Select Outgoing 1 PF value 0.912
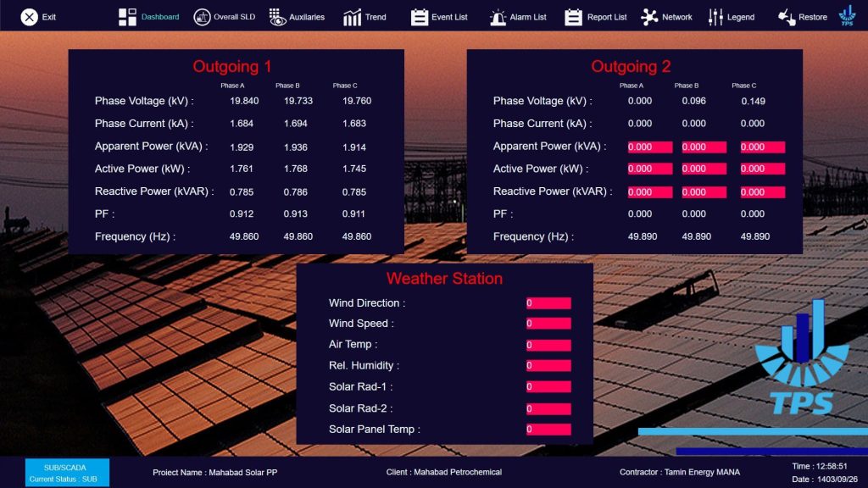 click(x=242, y=213)
